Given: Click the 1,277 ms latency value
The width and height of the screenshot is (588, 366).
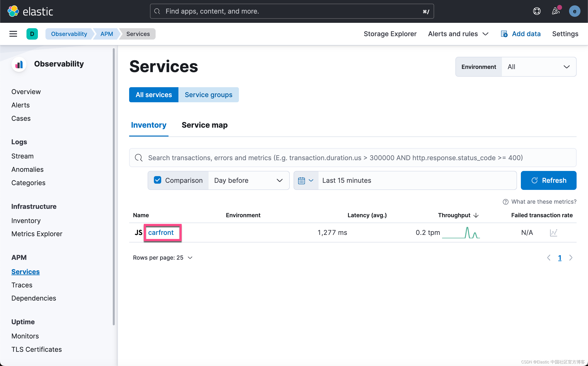Looking at the screenshot, I should coord(332,233).
